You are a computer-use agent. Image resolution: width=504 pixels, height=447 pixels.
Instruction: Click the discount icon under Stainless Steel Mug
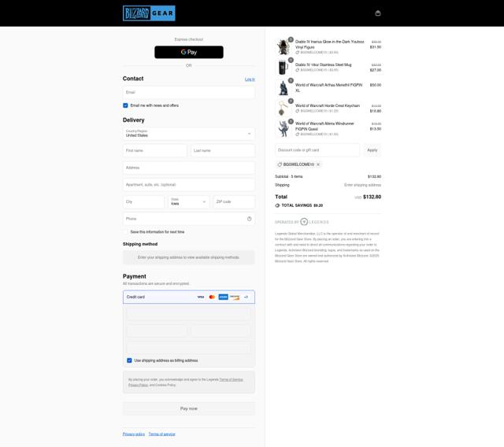coord(298,70)
